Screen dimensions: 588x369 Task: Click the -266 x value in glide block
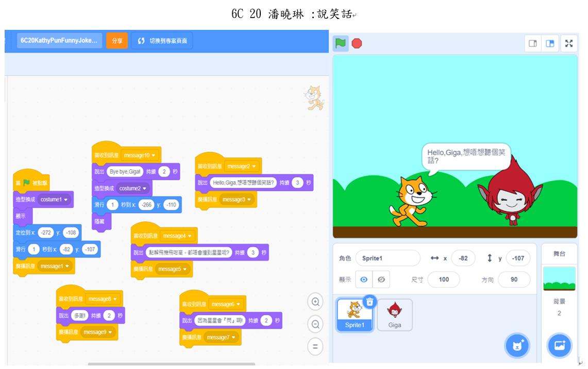coord(146,204)
